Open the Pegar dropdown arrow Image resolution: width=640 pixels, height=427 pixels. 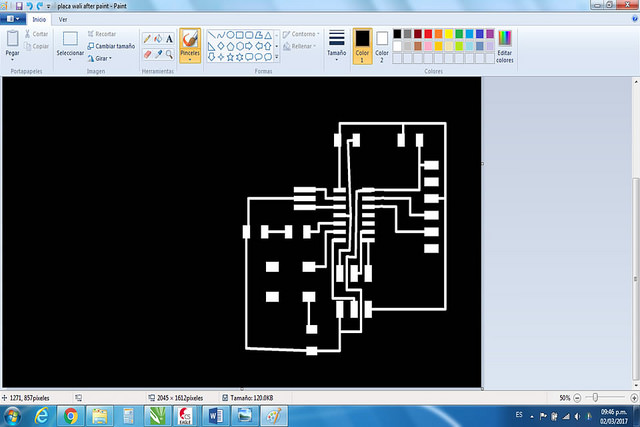point(12,60)
